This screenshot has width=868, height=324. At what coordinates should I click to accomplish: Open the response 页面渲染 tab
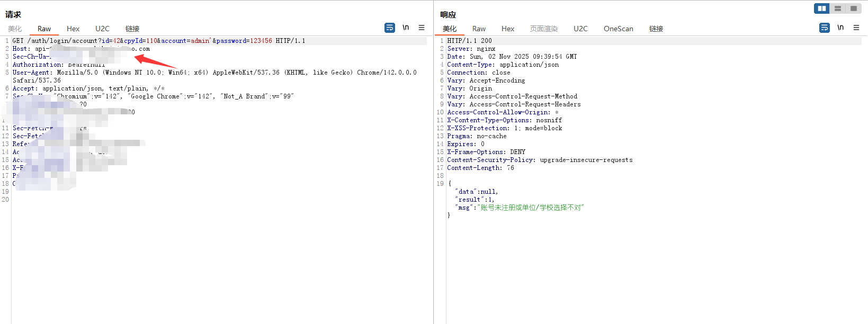pos(544,29)
